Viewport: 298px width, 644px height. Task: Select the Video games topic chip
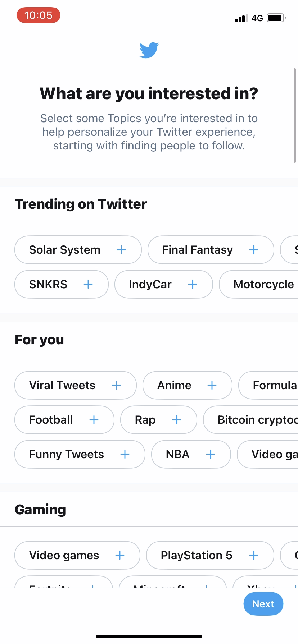click(x=77, y=555)
